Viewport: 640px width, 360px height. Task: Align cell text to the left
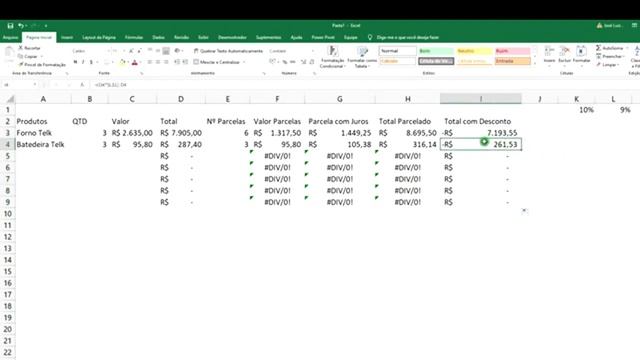(150, 62)
